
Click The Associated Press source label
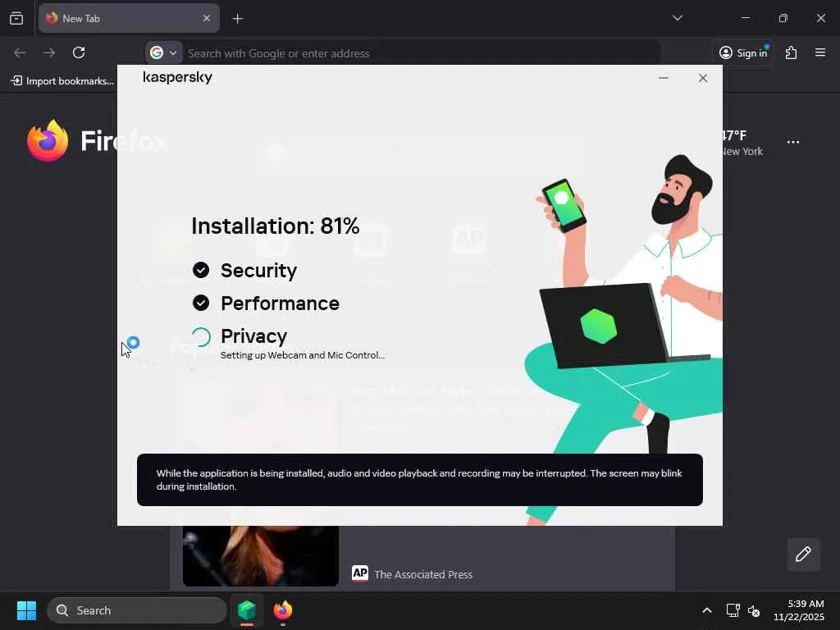tap(423, 575)
